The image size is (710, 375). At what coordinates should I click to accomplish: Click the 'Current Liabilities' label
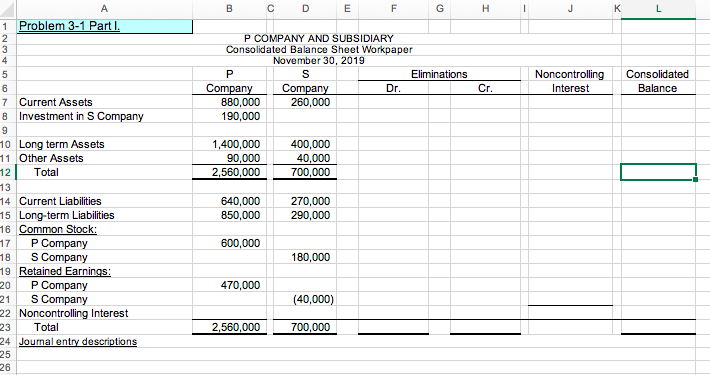coord(60,201)
